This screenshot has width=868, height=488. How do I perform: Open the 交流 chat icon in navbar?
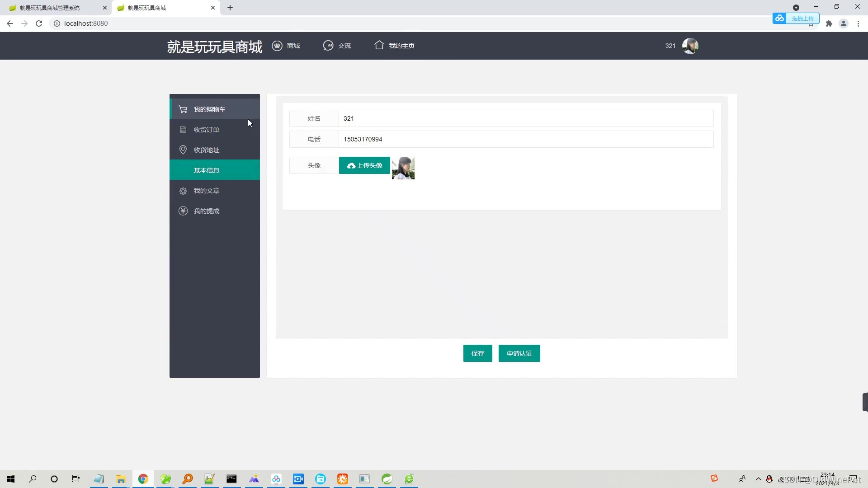(x=328, y=46)
